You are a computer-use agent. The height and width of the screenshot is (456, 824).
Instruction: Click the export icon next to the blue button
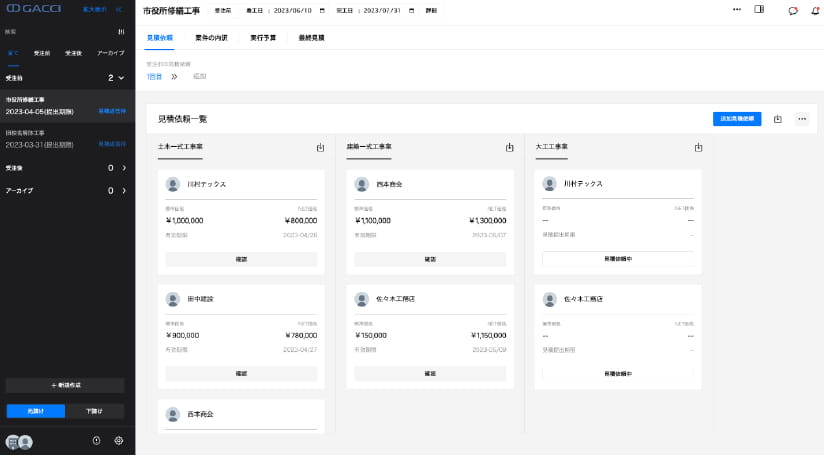(777, 118)
